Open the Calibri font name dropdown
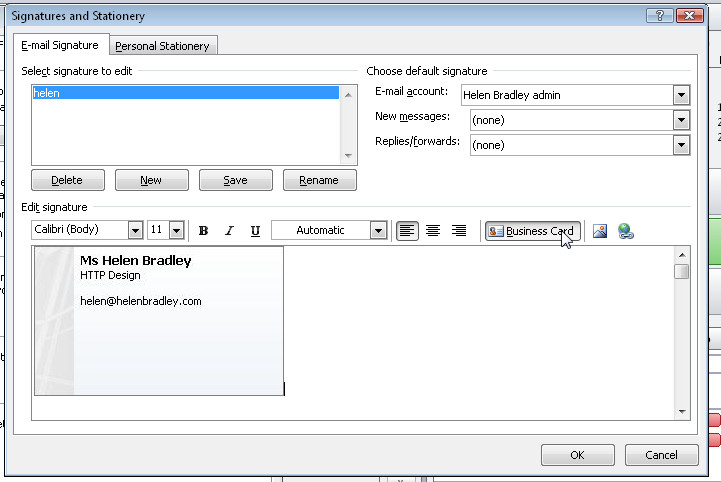The image size is (721, 482). click(135, 230)
